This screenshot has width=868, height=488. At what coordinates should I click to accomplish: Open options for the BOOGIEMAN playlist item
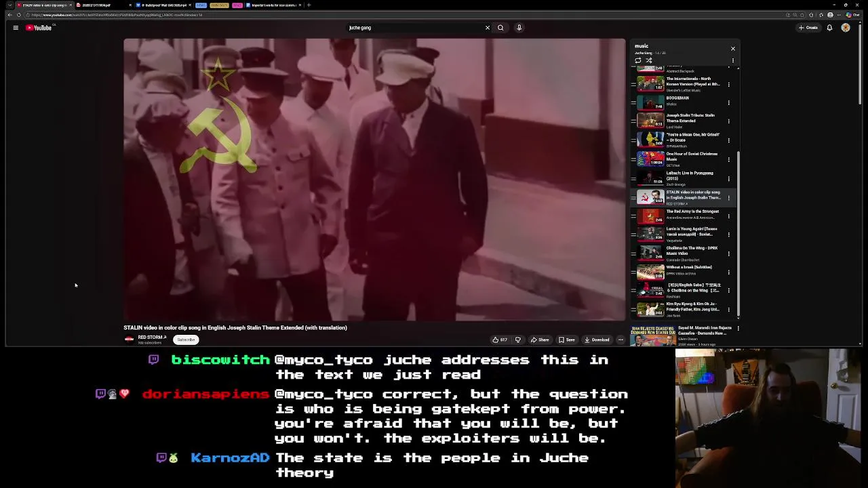coord(729,103)
